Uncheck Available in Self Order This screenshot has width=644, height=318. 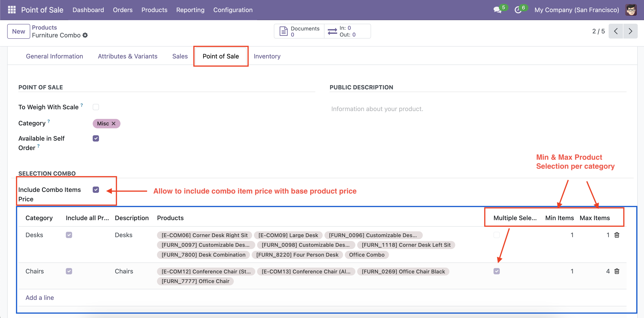[96, 138]
